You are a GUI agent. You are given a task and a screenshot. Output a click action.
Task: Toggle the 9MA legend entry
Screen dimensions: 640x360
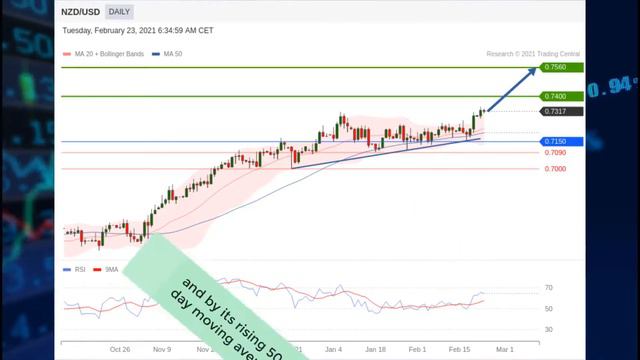click(106, 269)
